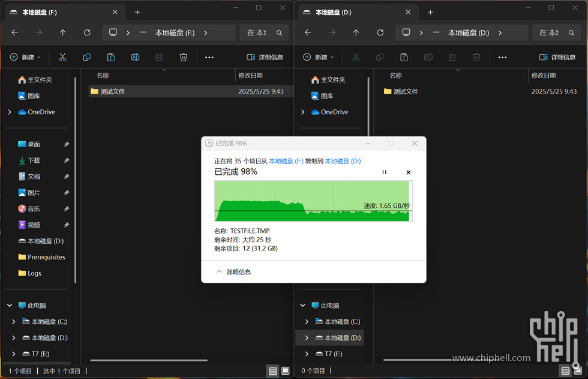The width and height of the screenshot is (588, 379).
Task: Switch F: window to details list view
Action: point(273,371)
